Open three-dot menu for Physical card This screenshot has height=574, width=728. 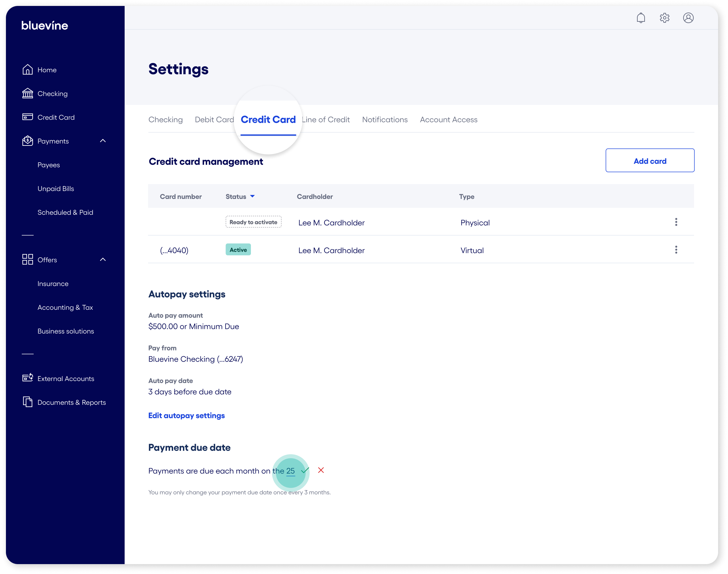click(x=676, y=222)
